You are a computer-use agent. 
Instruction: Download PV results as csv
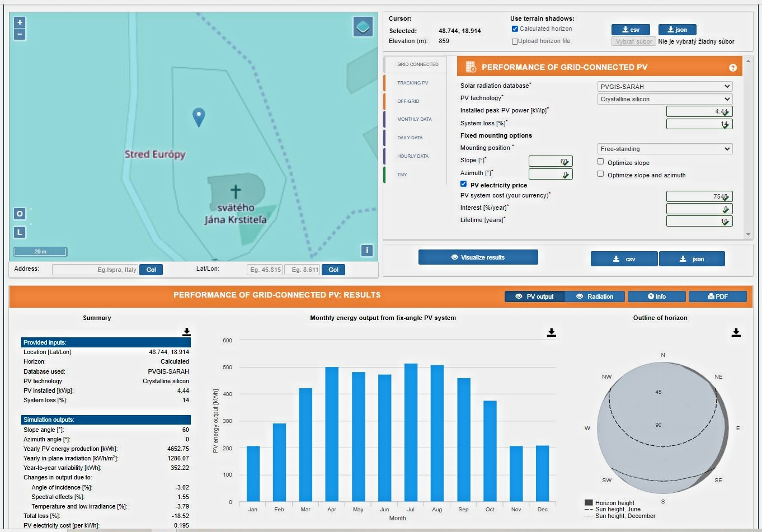(624, 259)
